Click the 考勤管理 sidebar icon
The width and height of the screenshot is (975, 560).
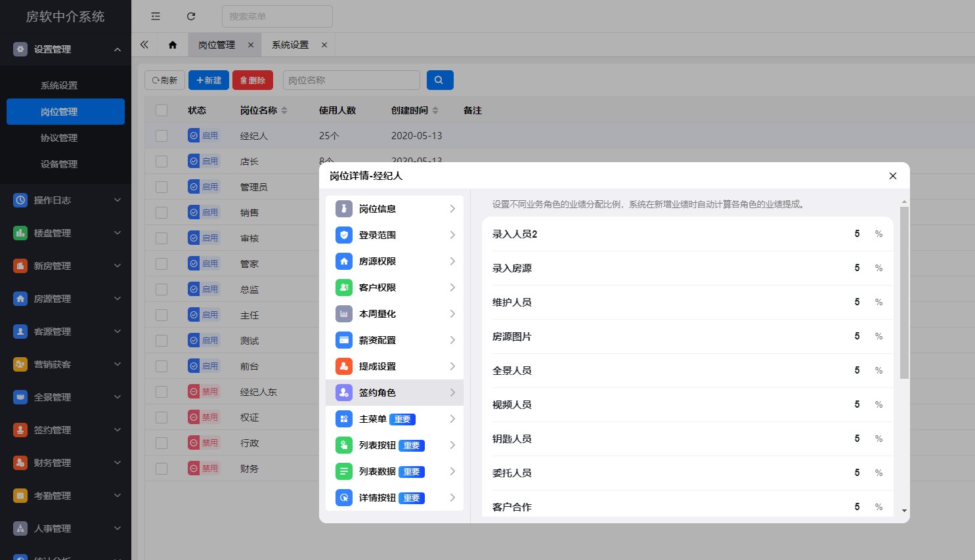point(20,496)
